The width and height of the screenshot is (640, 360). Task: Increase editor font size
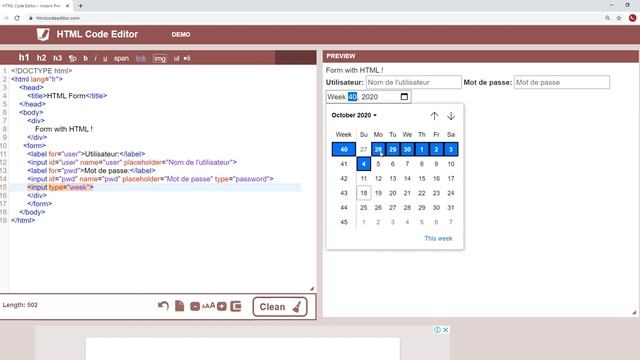tap(222, 306)
